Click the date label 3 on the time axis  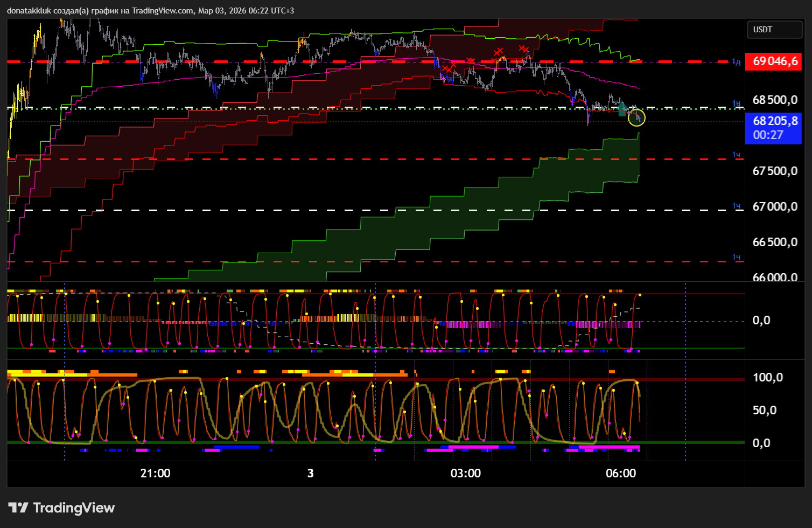point(310,474)
